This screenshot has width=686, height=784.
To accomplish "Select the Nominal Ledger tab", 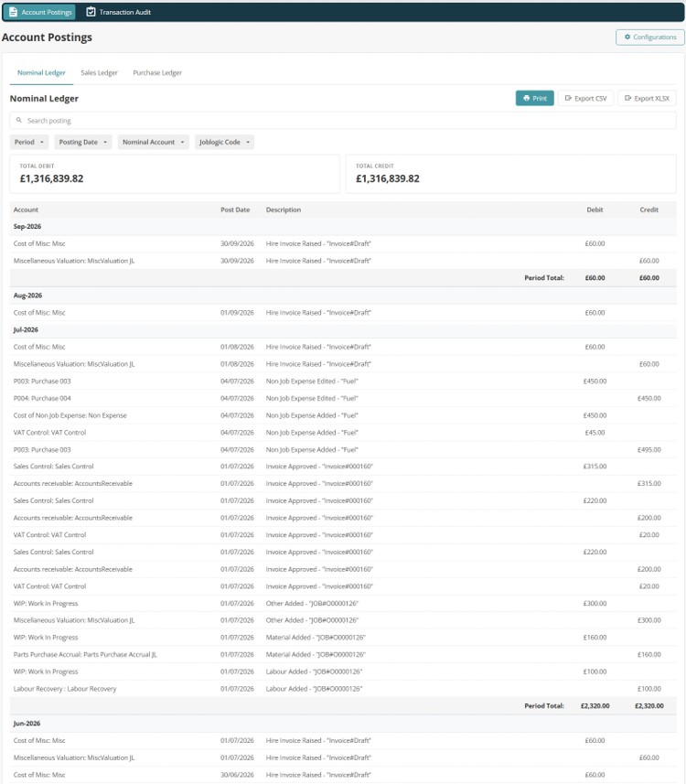I will point(41,73).
